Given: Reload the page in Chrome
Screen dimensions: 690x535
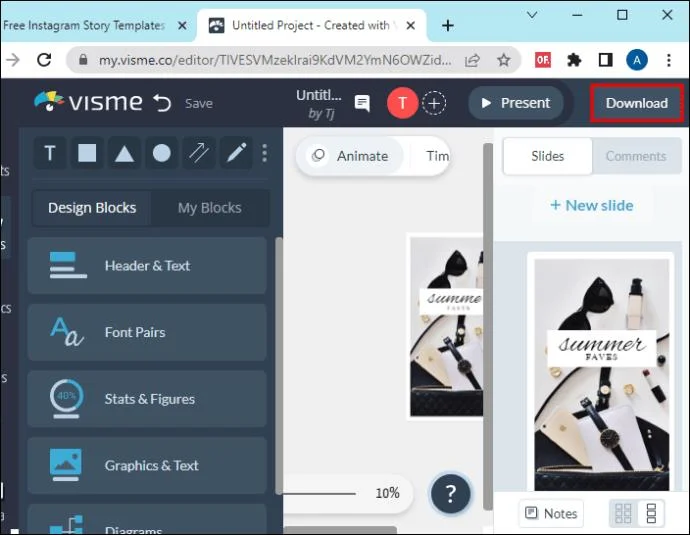Looking at the screenshot, I should [x=44, y=59].
